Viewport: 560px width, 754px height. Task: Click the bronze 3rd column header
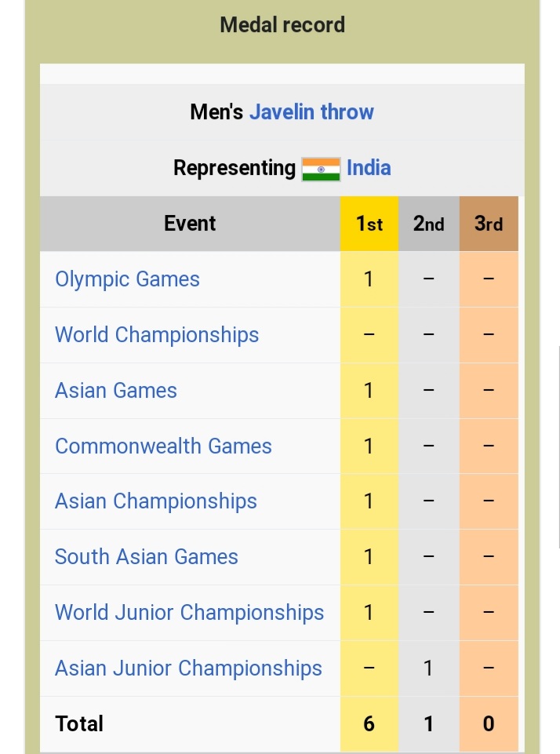coord(489,224)
